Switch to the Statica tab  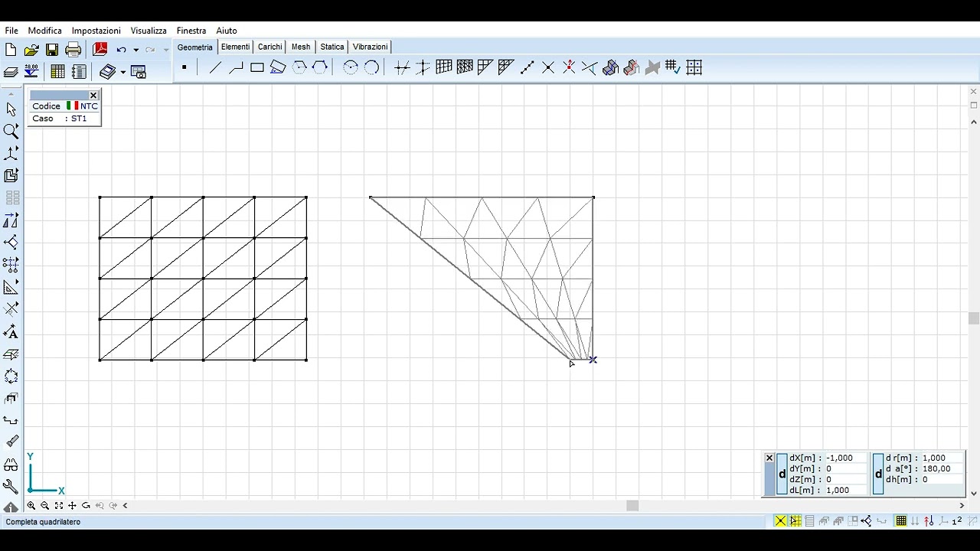pyautogui.click(x=332, y=47)
